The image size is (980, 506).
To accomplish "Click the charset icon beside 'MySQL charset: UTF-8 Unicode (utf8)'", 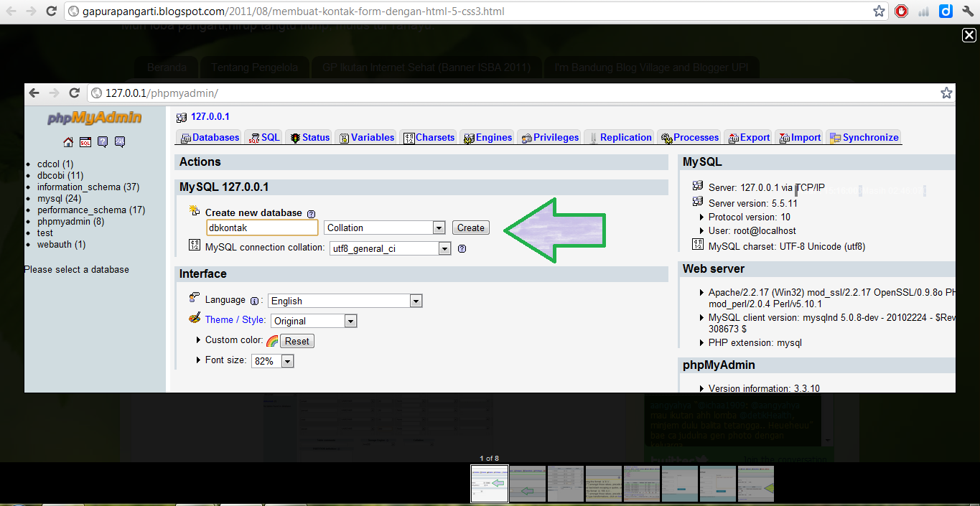I will click(697, 245).
